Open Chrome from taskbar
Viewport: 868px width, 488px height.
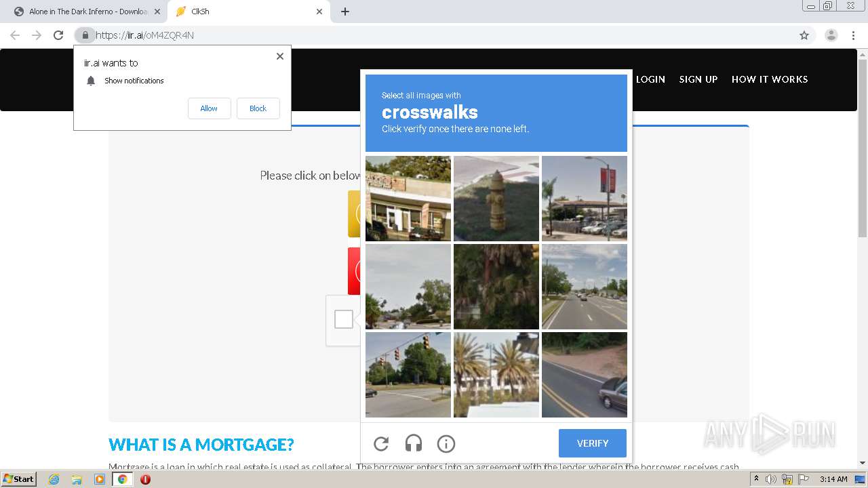[x=123, y=479]
